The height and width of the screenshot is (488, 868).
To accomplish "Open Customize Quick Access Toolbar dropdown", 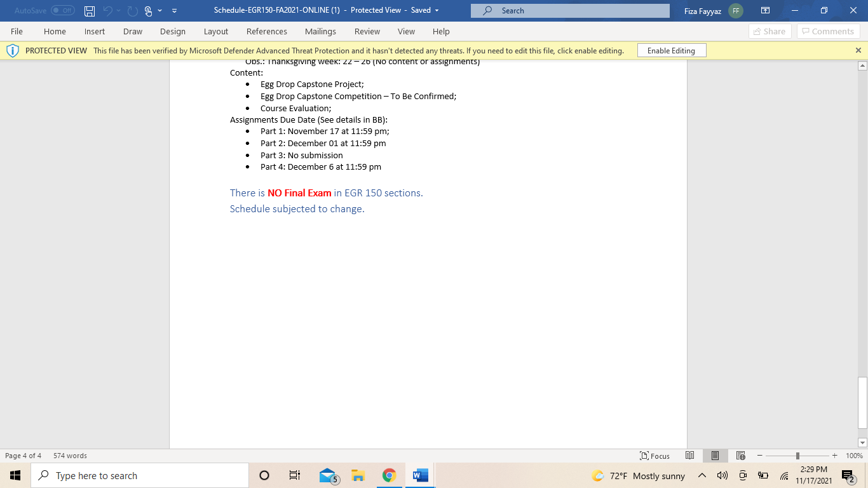I will point(175,11).
